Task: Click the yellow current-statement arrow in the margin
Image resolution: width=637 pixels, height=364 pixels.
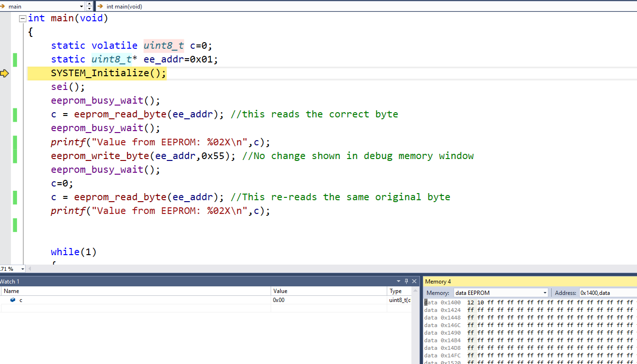Action: tap(5, 73)
